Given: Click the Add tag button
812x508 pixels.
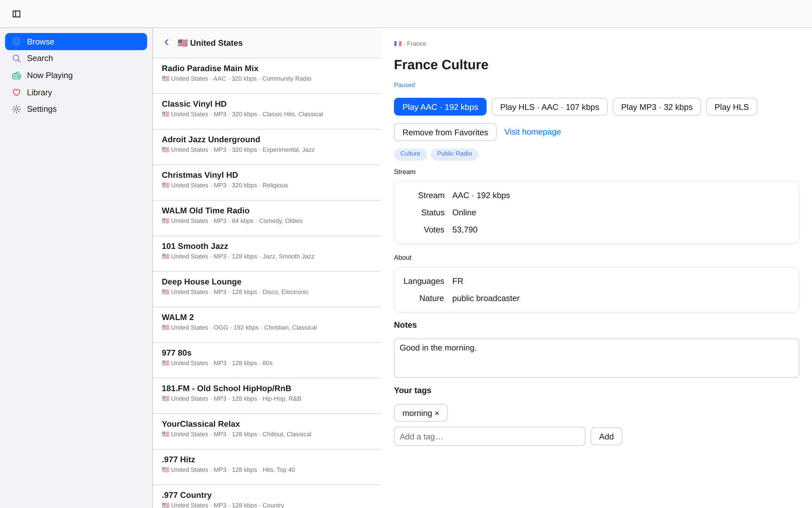Looking at the screenshot, I should [x=606, y=437].
